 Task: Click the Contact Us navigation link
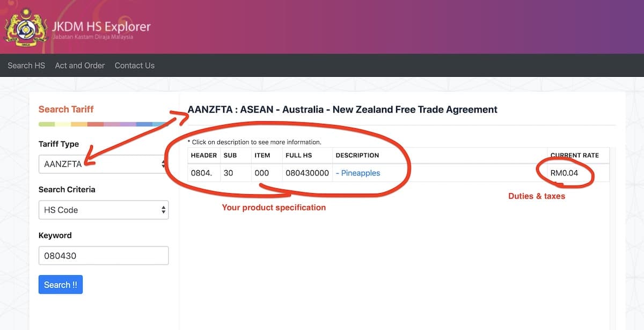(x=134, y=65)
